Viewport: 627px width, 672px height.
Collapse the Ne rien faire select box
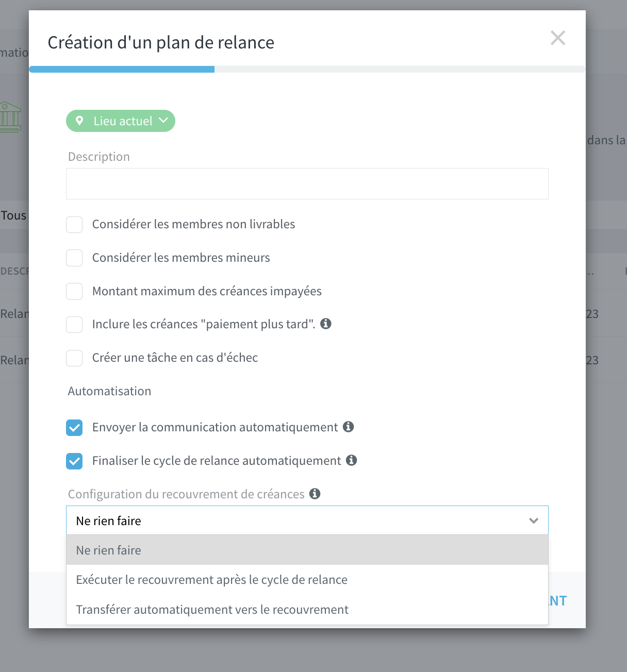[307, 520]
